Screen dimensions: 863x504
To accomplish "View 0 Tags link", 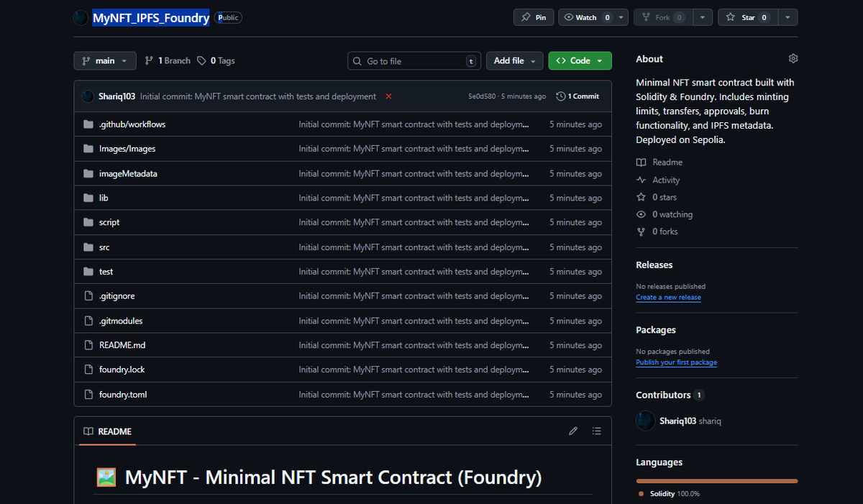I will click(216, 61).
